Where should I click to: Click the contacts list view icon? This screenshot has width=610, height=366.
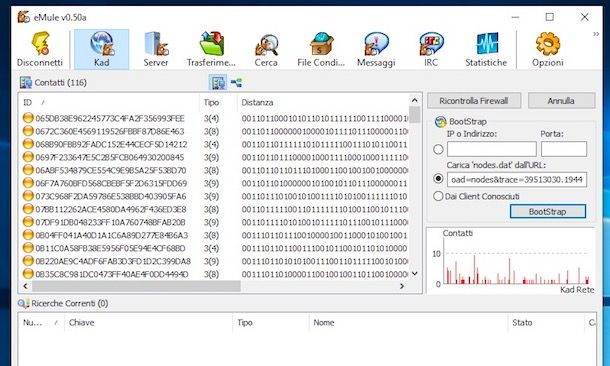pyautogui.click(x=218, y=82)
